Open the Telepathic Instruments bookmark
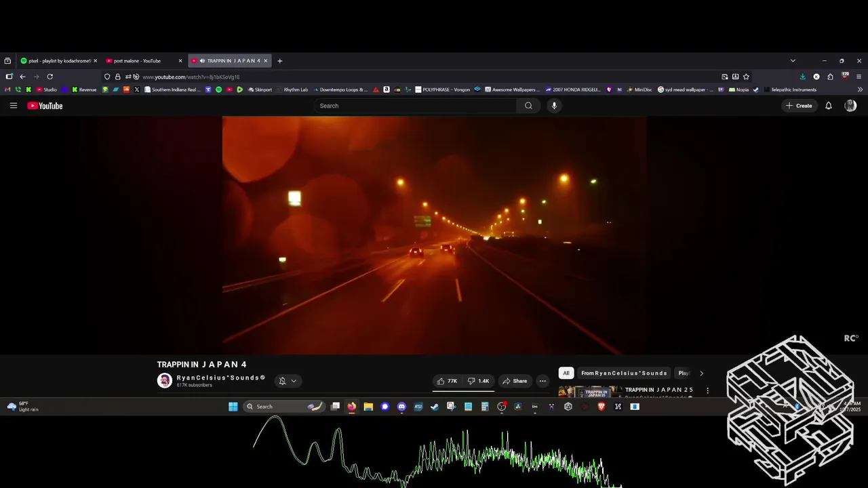The height and width of the screenshot is (488, 868). pyautogui.click(x=789, y=89)
